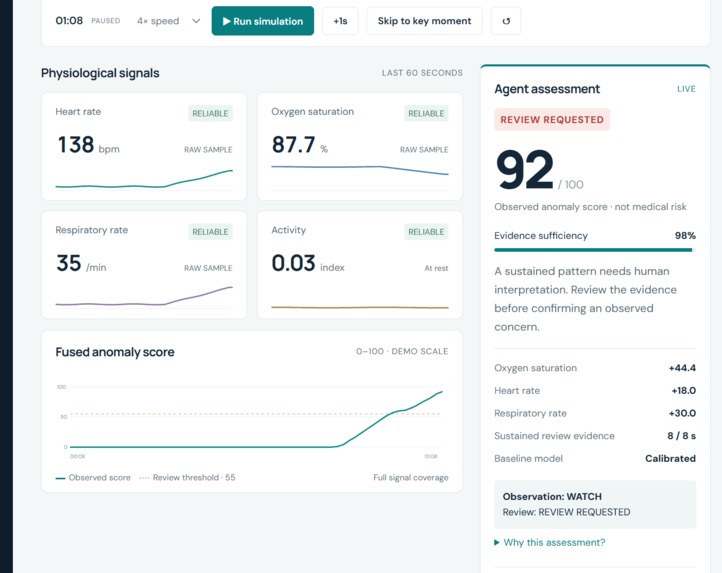This screenshot has width=722, height=573.
Task: Click the heart rate sparkline chart
Action: [x=144, y=179]
